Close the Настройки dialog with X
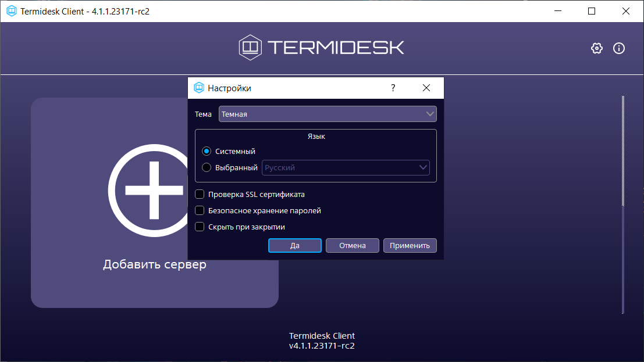 426,88
